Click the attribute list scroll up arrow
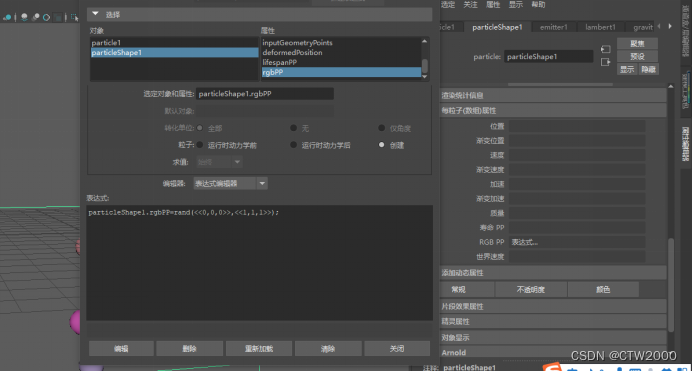 tap(425, 41)
